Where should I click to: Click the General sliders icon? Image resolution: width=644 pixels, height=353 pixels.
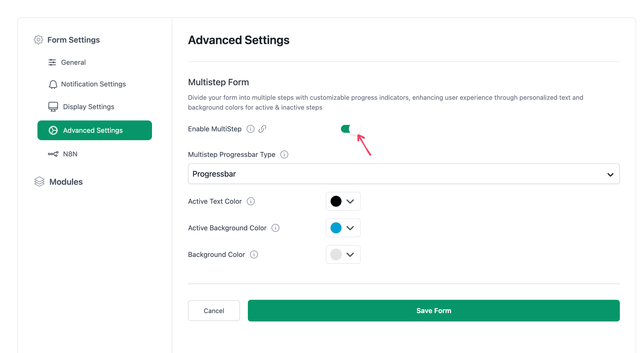[x=52, y=62]
